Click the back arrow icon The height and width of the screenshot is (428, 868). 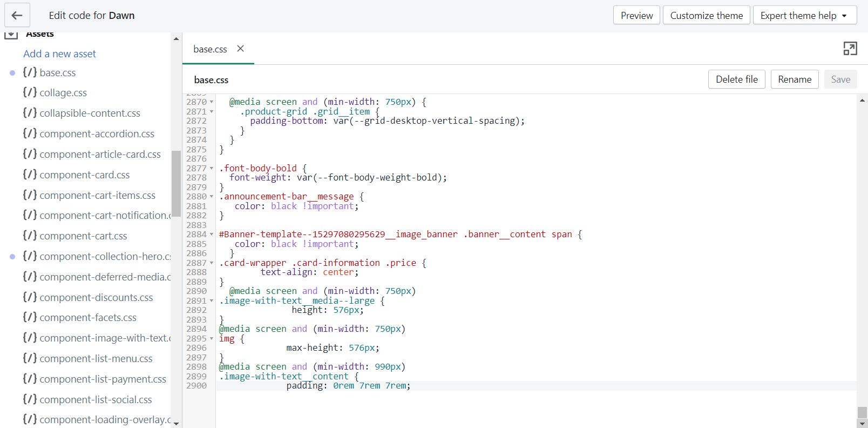tap(17, 16)
